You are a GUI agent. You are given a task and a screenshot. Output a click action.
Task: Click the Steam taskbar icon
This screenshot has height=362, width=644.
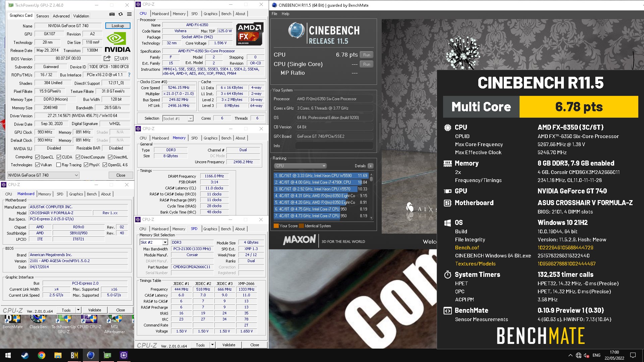click(x=25, y=355)
